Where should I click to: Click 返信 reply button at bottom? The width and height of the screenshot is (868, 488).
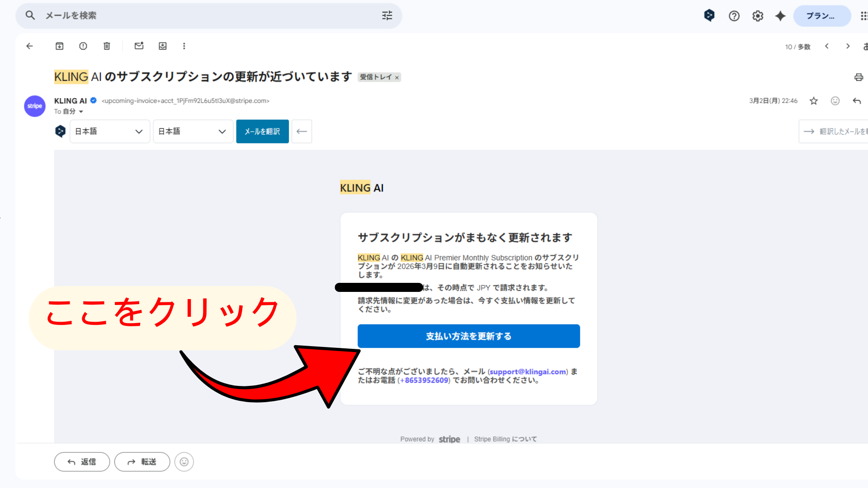point(82,462)
